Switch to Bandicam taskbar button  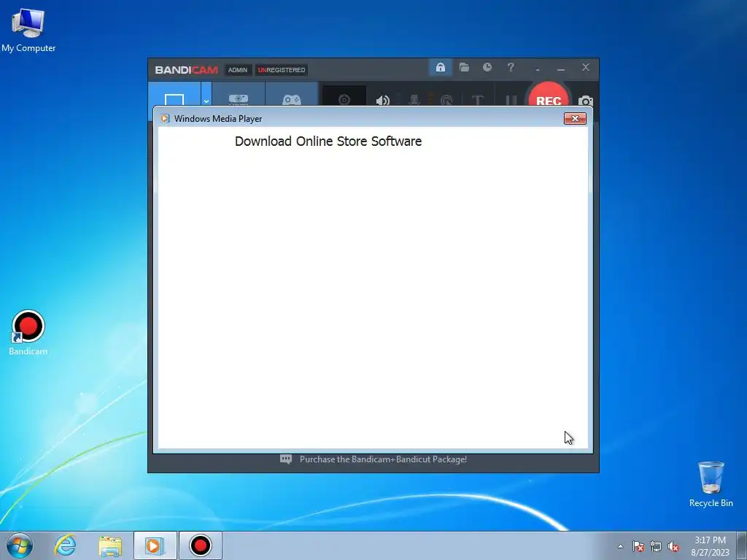coord(200,545)
